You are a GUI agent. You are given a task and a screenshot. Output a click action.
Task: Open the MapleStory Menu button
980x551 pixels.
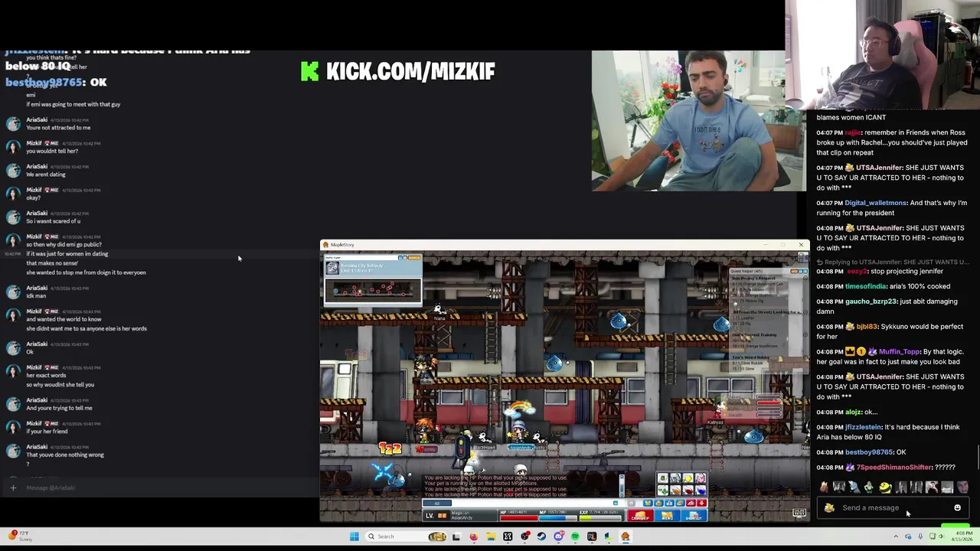pos(667,515)
